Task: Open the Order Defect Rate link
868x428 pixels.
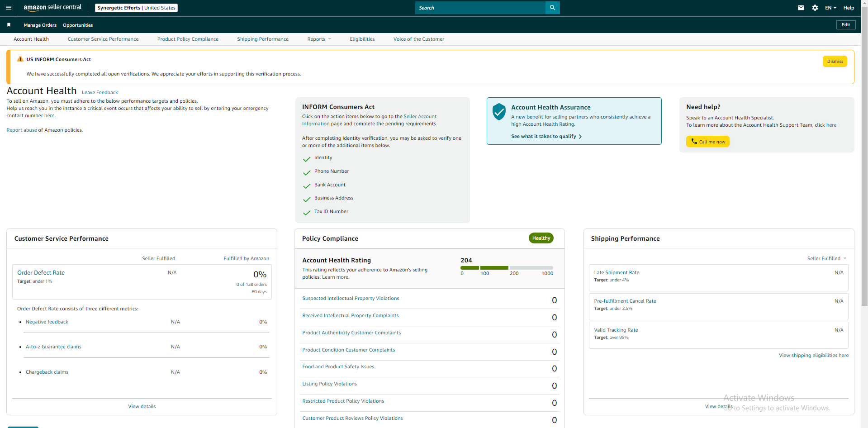Action: click(x=41, y=272)
